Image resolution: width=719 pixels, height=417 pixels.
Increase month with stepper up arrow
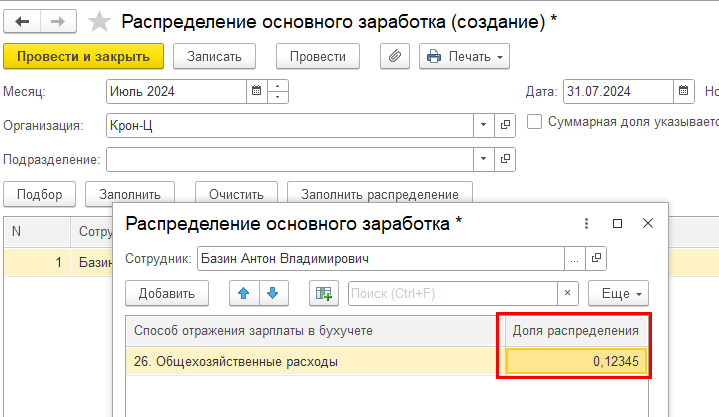(277, 86)
